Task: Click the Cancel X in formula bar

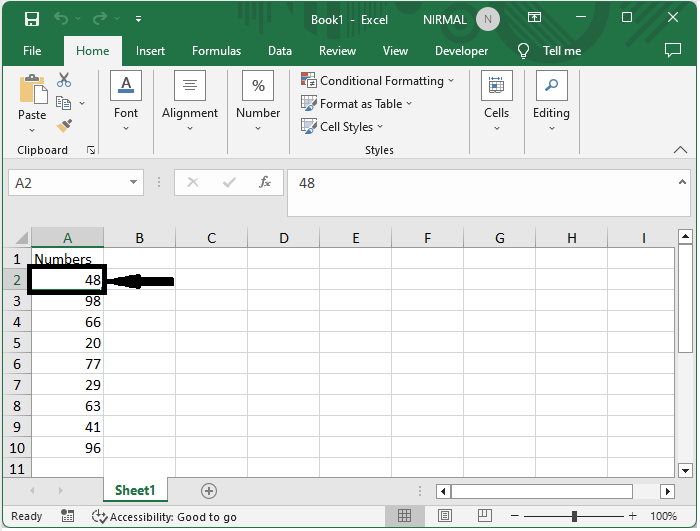Action: tap(193, 182)
